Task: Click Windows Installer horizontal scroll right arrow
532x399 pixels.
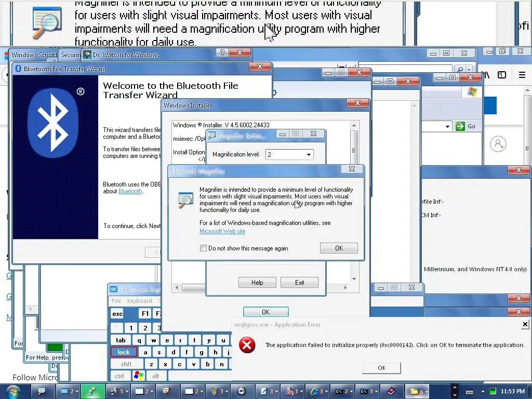Action: [x=345, y=287]
